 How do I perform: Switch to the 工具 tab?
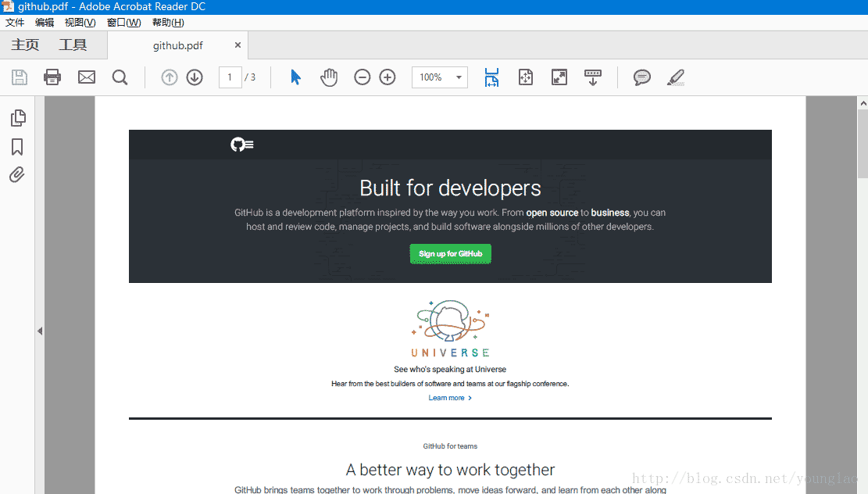[73, 45]
